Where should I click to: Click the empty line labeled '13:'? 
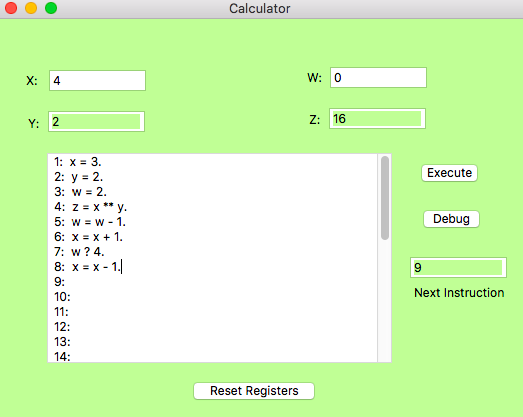(62, 342)
